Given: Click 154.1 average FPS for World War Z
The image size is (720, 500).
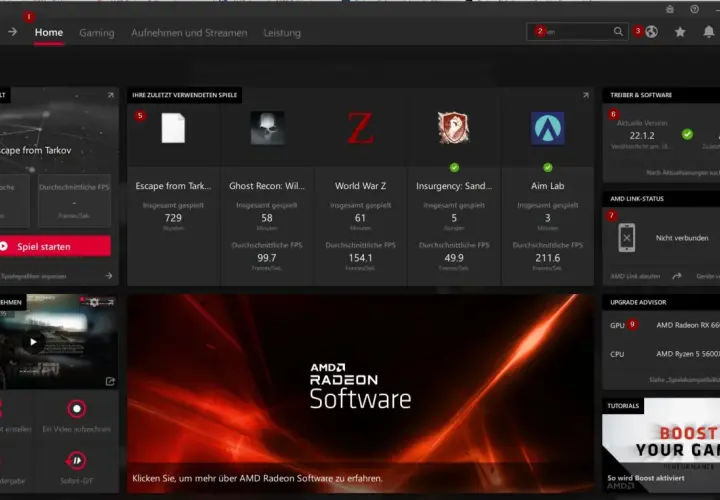Looking at the screenshot, I should [360, 258].
